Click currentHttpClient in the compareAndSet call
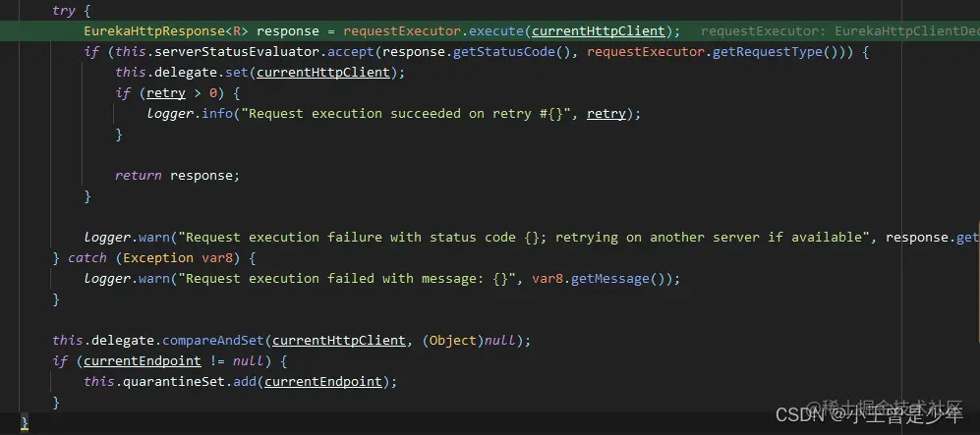The width and height of the screenshot is (980, 435). (x=339, y=340)
